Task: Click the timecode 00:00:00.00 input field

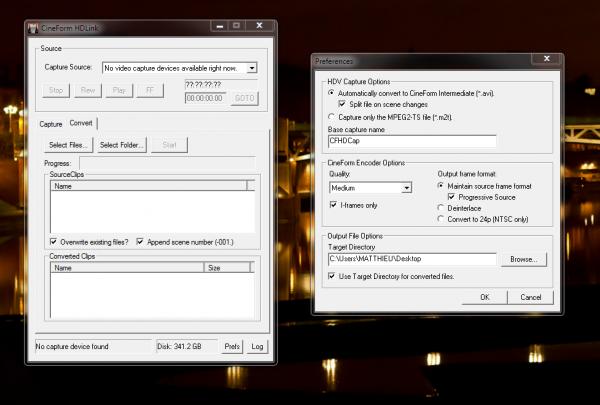Action: (205, 98)
